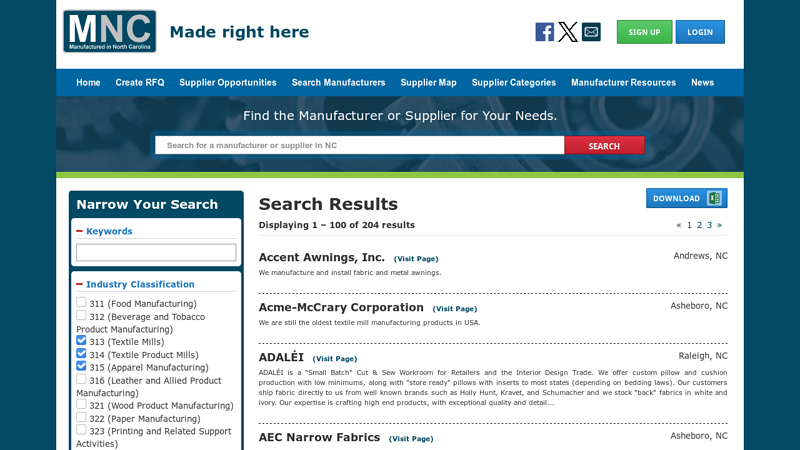Uncheck the 315 Apparel Manufacturing checkbox

click(81, 367)
